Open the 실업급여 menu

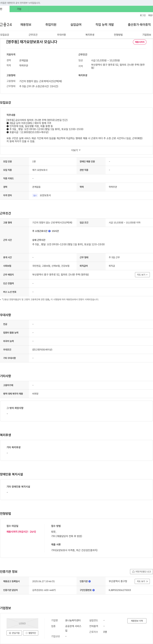76,24
